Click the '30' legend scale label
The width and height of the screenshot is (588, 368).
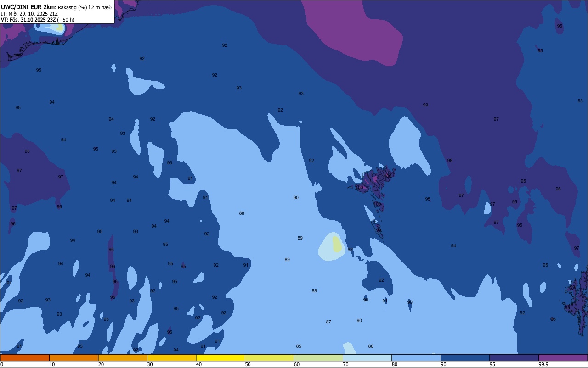[x=150, y=364]
